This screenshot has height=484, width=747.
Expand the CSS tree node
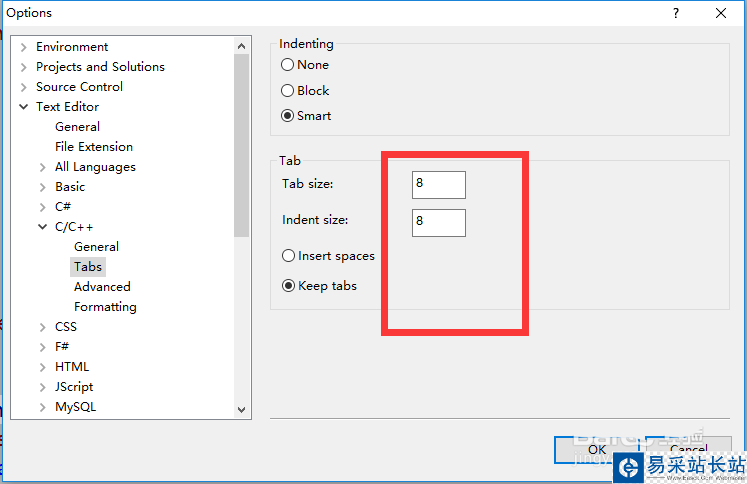tap(42, 327)
